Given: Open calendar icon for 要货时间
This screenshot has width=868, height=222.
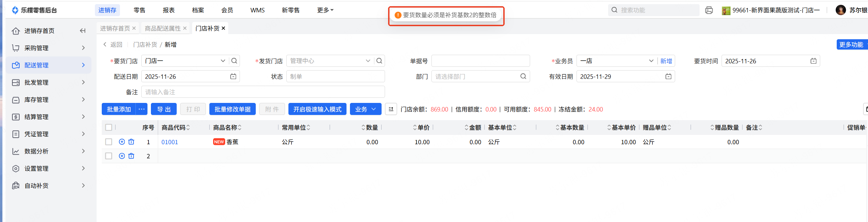Looking at the screenshot, I should click(813, 61).
